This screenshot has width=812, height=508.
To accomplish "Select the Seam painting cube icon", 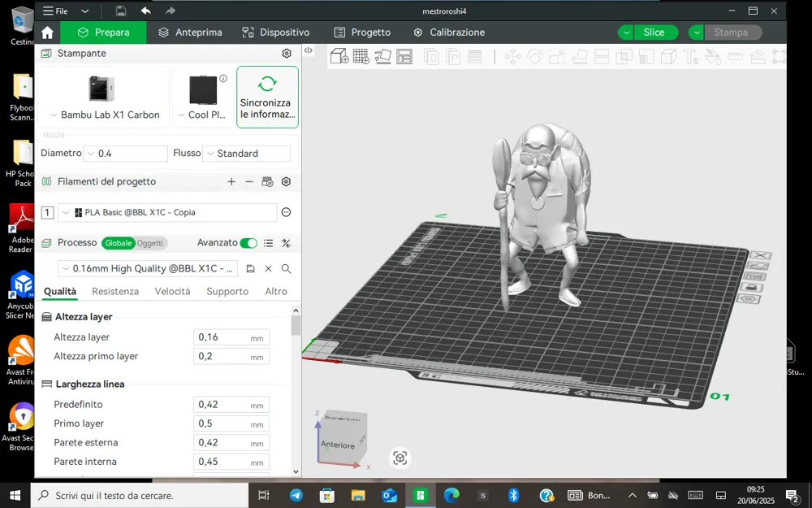I will 668,56.
